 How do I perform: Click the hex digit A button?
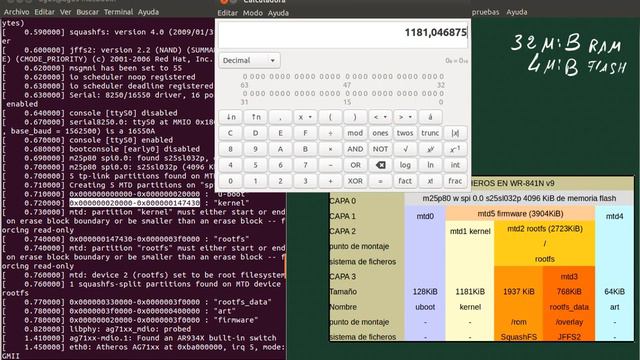pos(280,149)
